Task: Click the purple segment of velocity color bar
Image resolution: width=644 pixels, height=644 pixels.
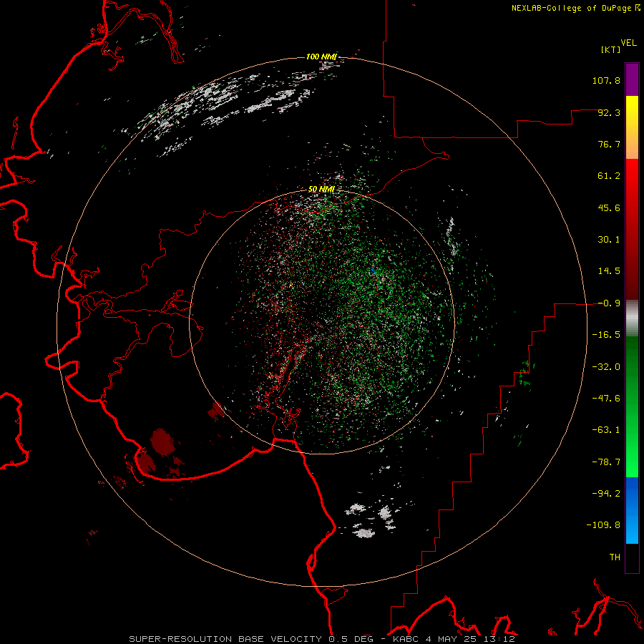Action: (x=632, y=79)
